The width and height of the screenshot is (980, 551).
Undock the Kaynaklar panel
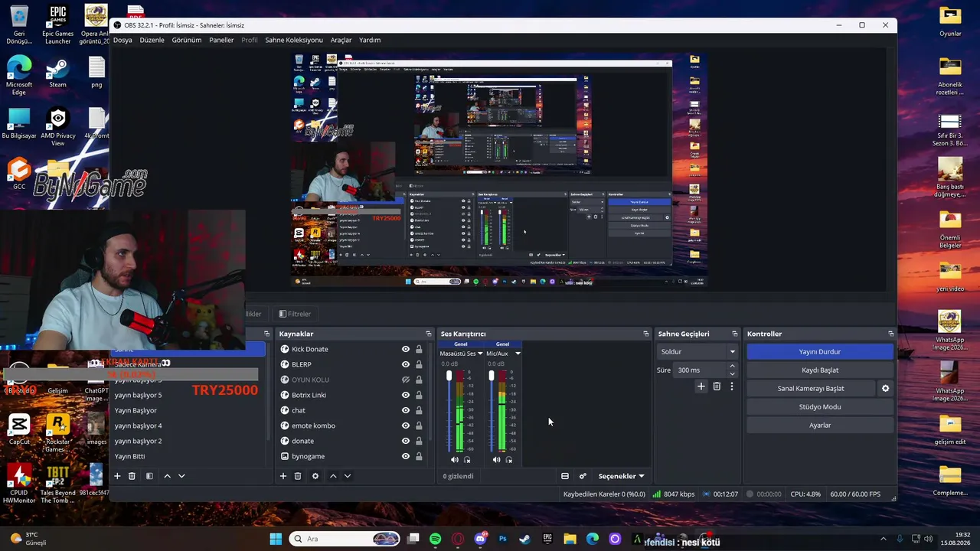[429, 334]
